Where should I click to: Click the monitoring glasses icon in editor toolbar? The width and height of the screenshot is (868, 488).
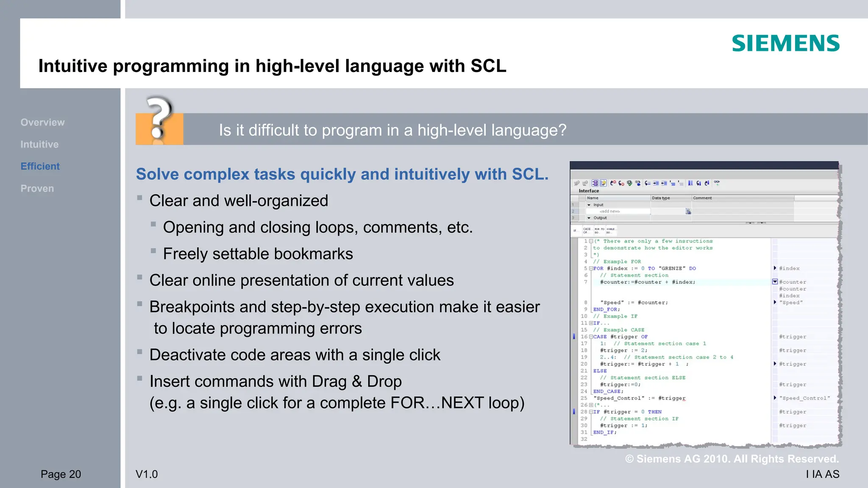(717, 183)
